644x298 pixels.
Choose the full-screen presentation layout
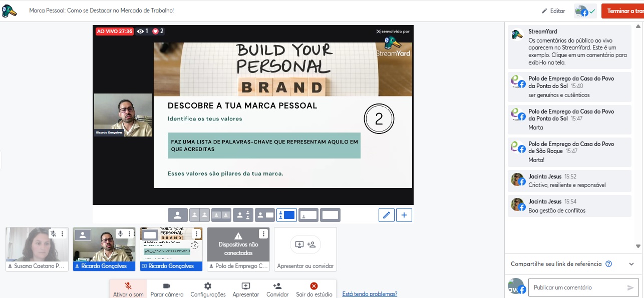point(330,215)
